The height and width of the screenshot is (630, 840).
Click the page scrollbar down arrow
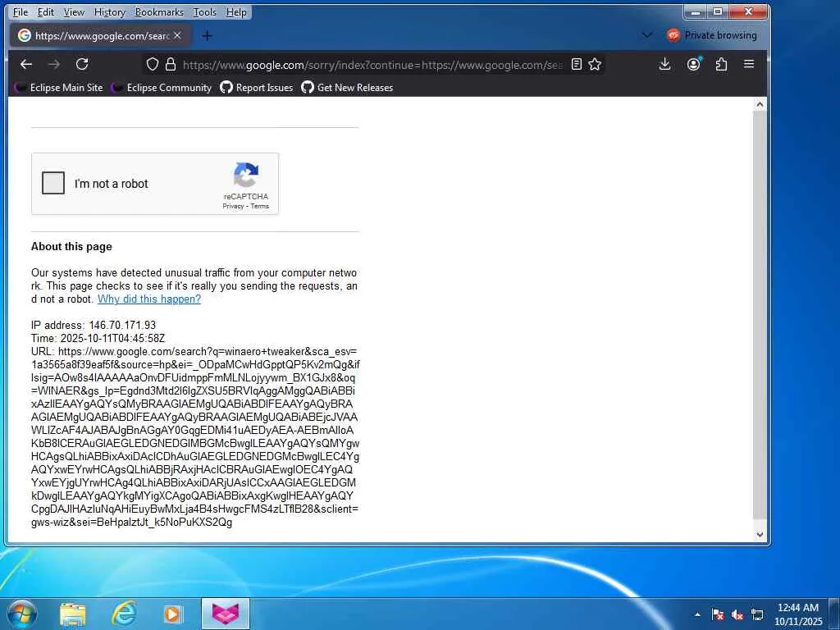coord(760,534)
